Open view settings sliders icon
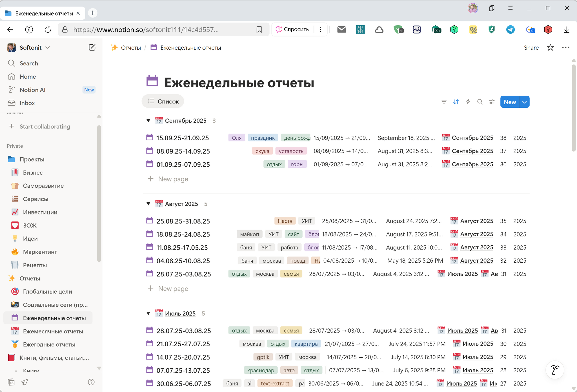Image resolution: width=577 pixels, height=392 pixels. point(492,102)
